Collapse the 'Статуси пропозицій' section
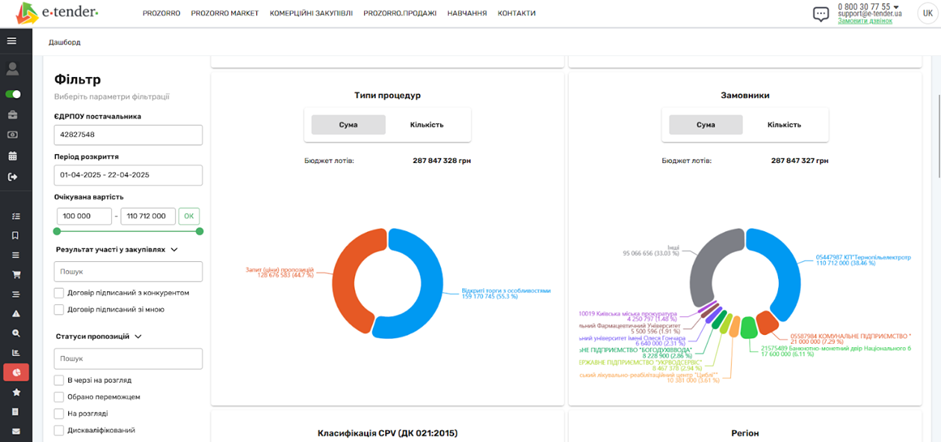Image resolution: width=941 pixels, height=442 pixels. pyautogui.click(x=138, y=337)
